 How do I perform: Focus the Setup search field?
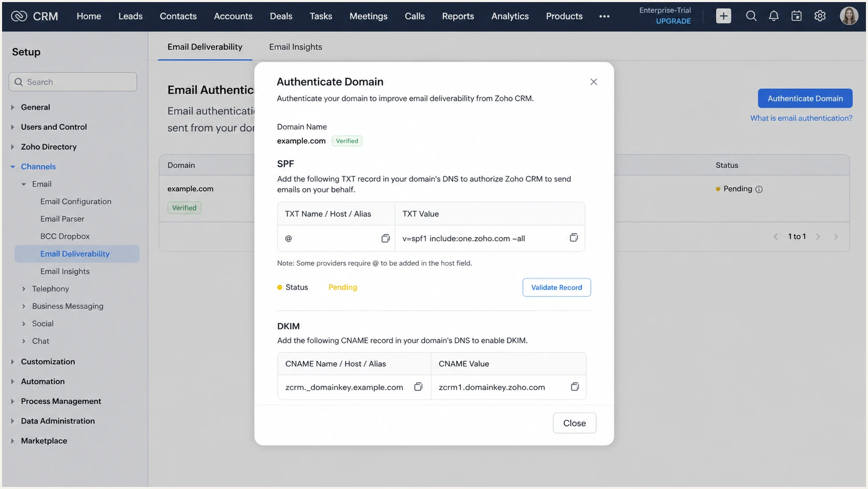[x=73, y=82]
